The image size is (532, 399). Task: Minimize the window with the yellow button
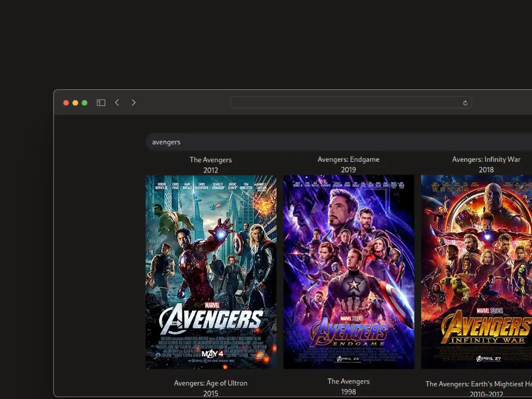coord(75,103)
